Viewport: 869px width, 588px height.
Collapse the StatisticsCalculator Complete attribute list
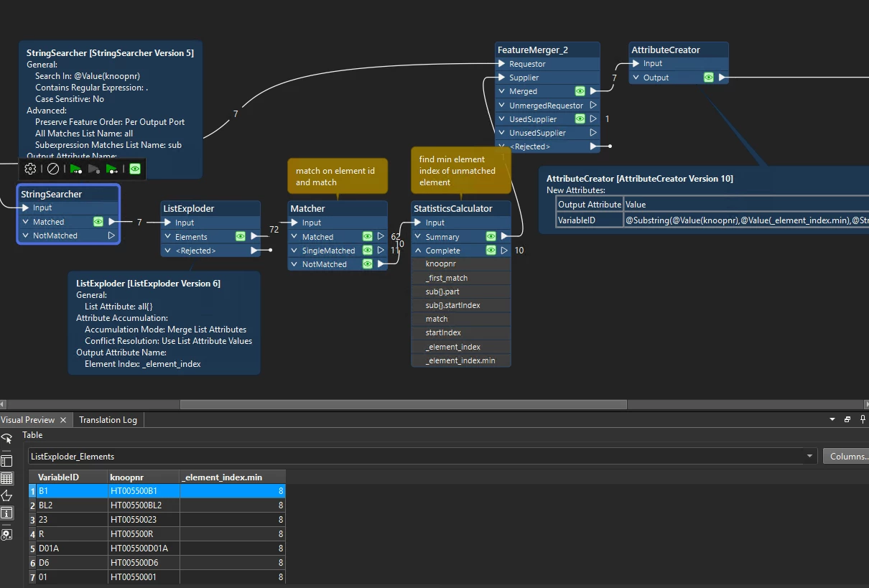tap(418, 251)
